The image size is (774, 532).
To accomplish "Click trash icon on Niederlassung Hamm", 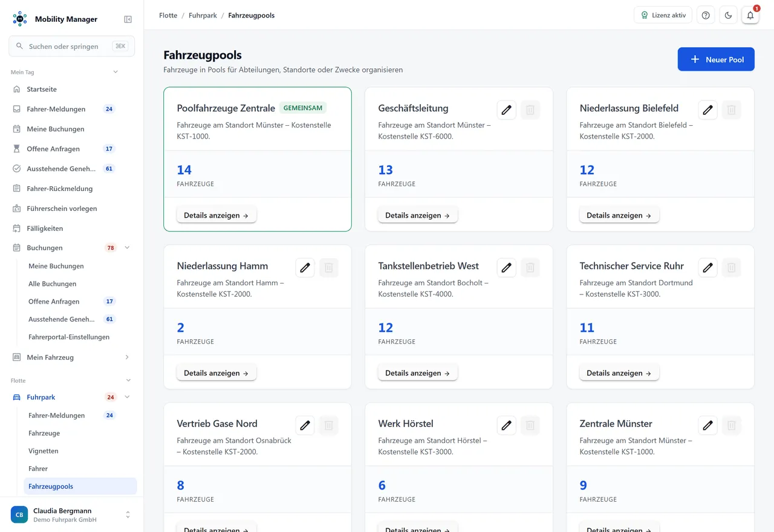I will click(329, 268).
